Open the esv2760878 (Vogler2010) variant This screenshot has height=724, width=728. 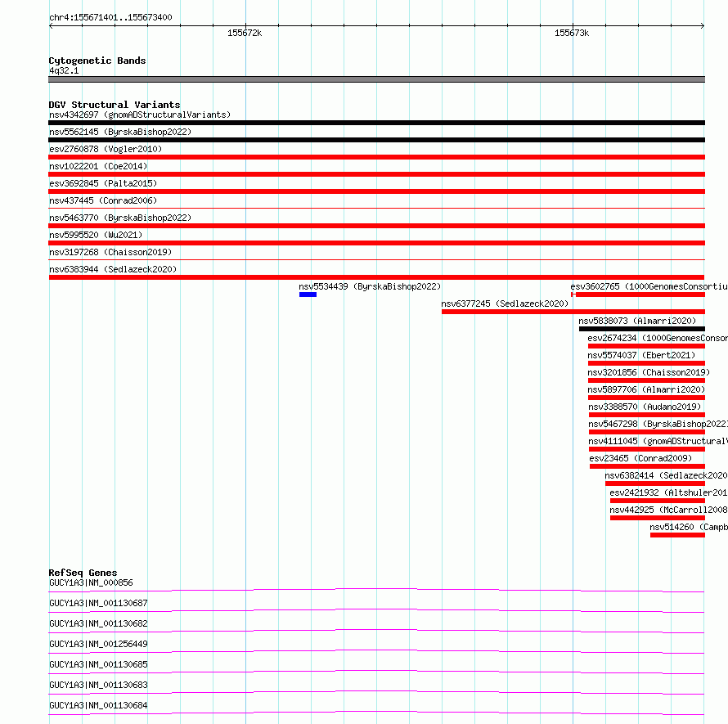[x=106, y=149]
